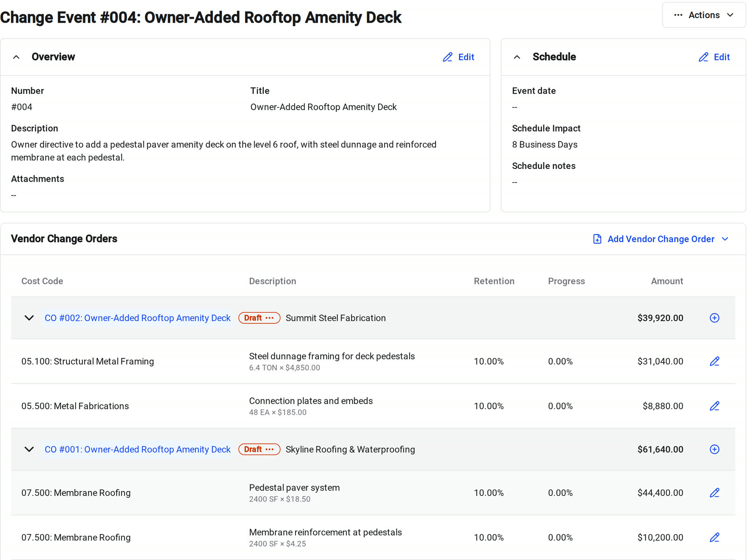Open Draft status menu for CO #001
This screenshot has height=560, width=747.
(x=259, y=449)
